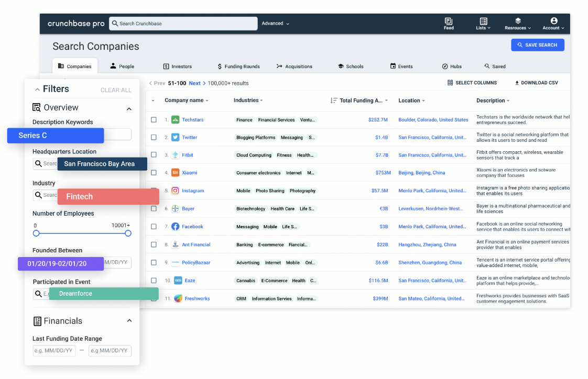The height and width of the screenshot is (379, 588).
Task: Tick the Fitbit row checkbox
Action: [x=154, y=154]
